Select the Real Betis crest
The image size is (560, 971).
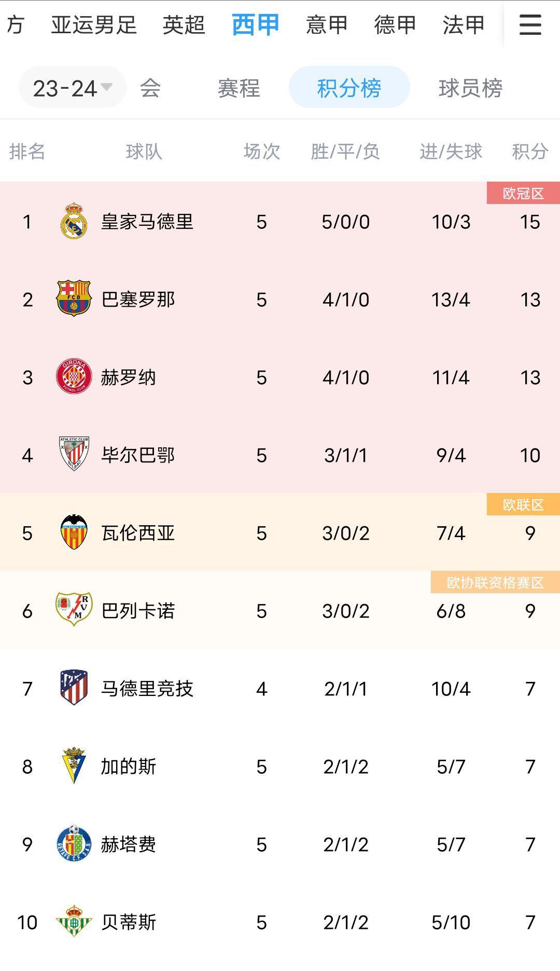click(x=74, y=921)
